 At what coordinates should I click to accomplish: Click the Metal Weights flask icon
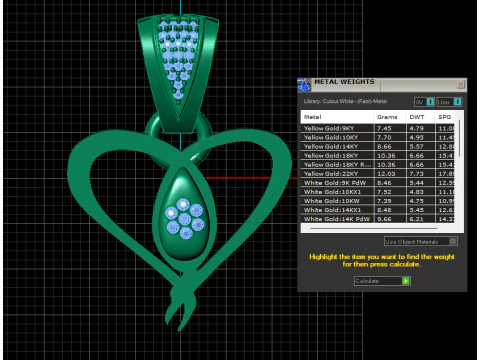pos(304,84)
